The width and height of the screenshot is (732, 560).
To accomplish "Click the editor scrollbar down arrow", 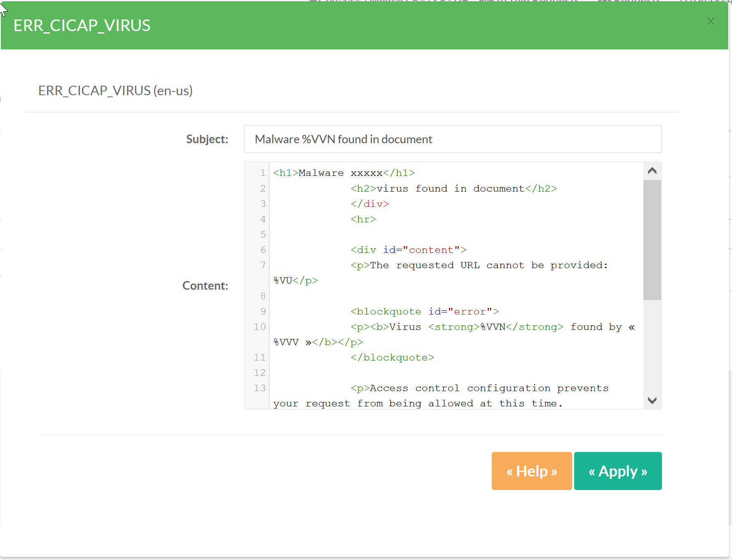I will (x=652, y=400).
